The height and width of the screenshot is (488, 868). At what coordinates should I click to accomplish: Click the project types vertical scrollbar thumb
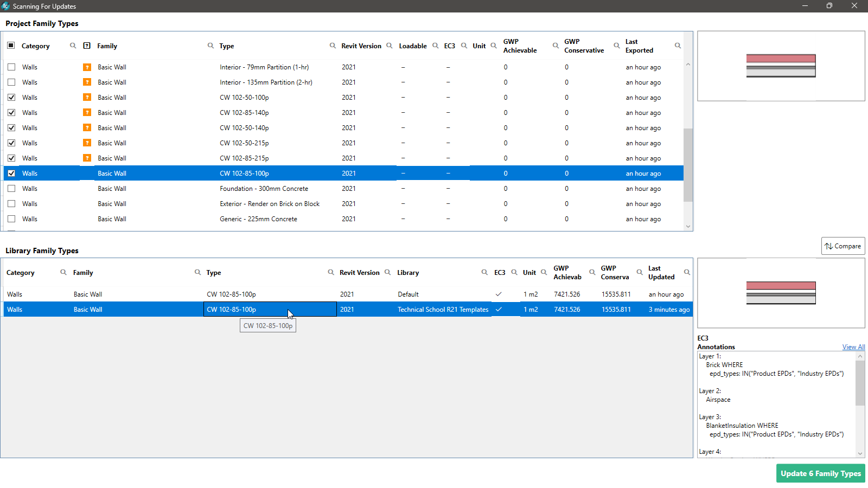click(x=688, y=164)
